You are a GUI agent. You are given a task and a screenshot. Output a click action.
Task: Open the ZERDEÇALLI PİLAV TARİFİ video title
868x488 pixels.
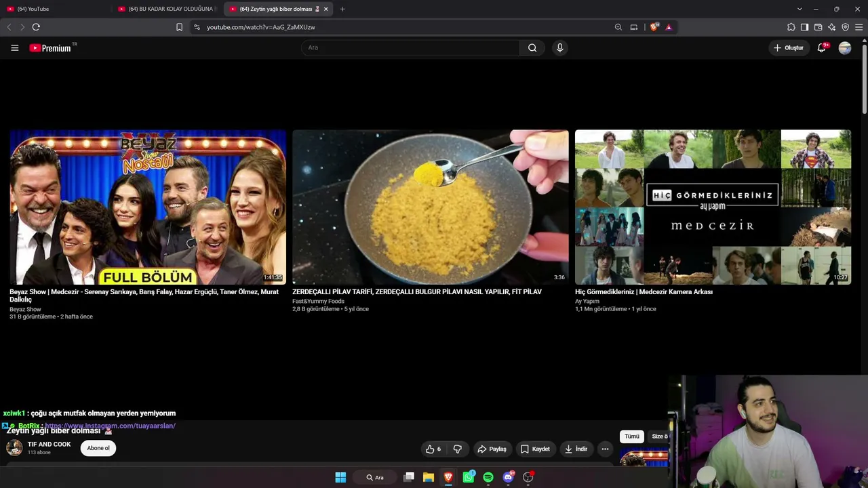pos(417,292)
